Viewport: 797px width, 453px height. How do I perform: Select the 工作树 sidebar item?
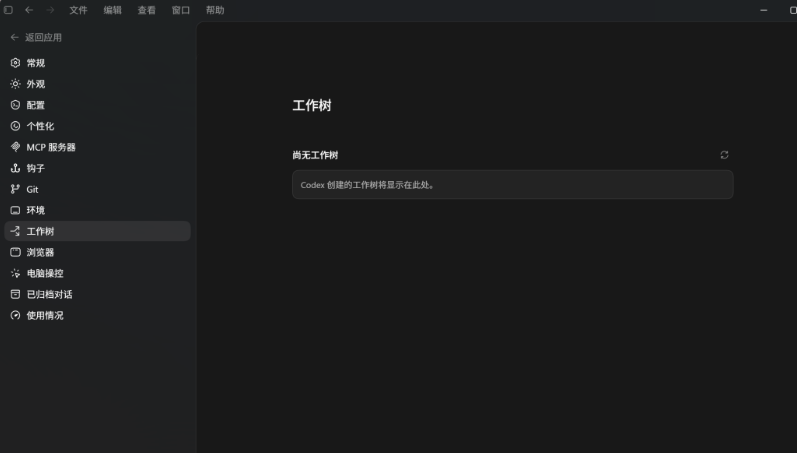point(98,231)
